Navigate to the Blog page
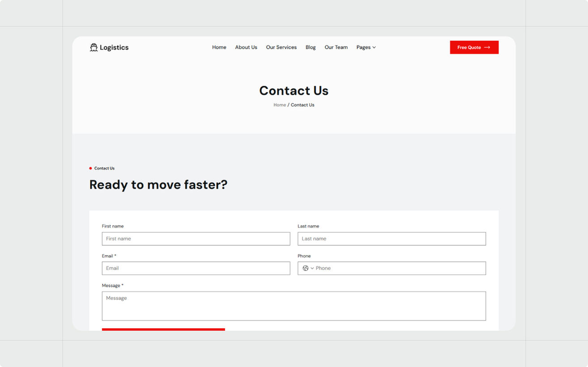This screenshot has width=588, height=367. tap(311, 47)
